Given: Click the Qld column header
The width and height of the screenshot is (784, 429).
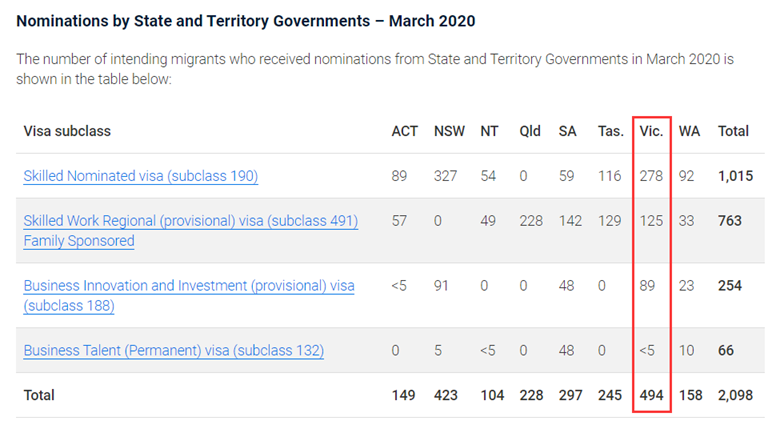Looking at the screenshot, I should 531,132.
